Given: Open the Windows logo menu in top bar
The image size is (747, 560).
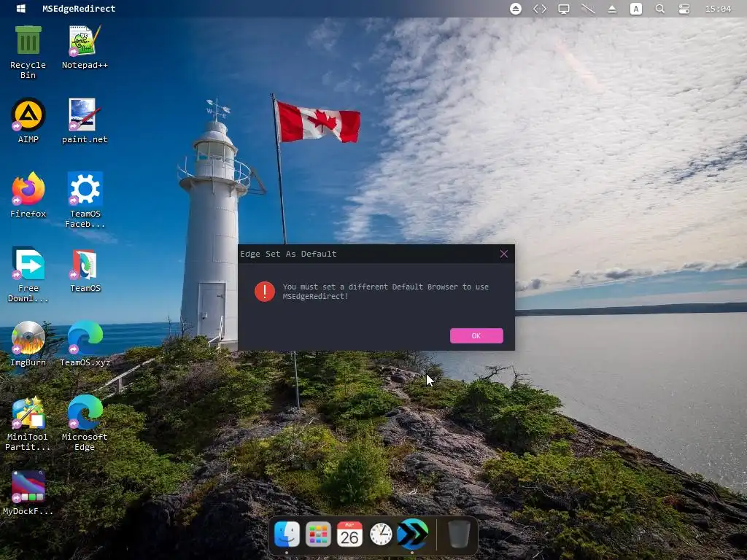Looking at the screenshot, I should [20, 9].
